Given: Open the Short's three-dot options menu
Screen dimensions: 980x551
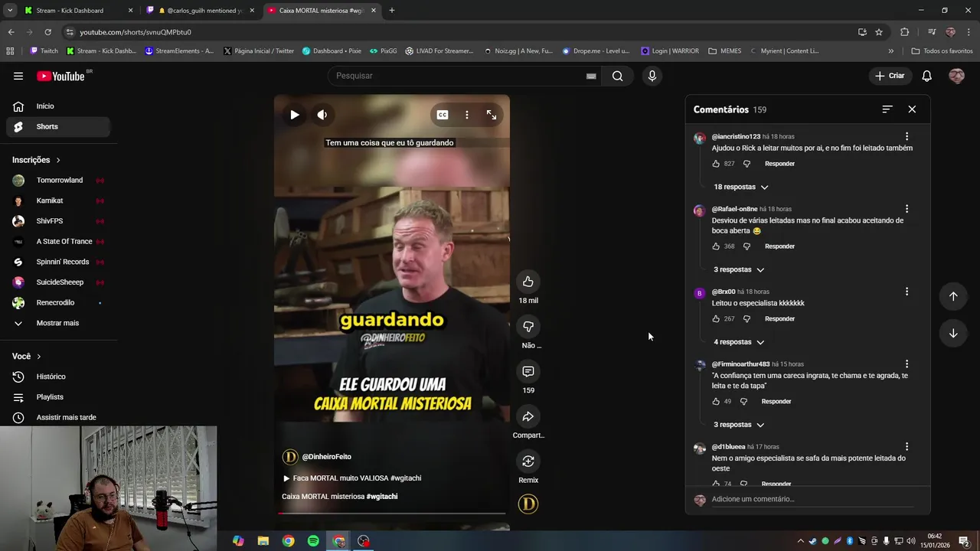Looking at the screenshot, I should (467, 115).
